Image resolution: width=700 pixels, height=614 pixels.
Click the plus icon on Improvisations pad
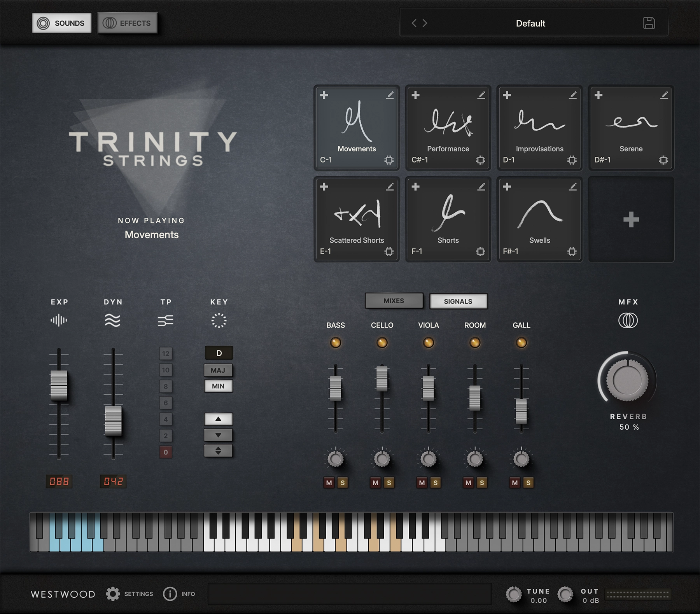pyautogui.click(x=507, y=95)
